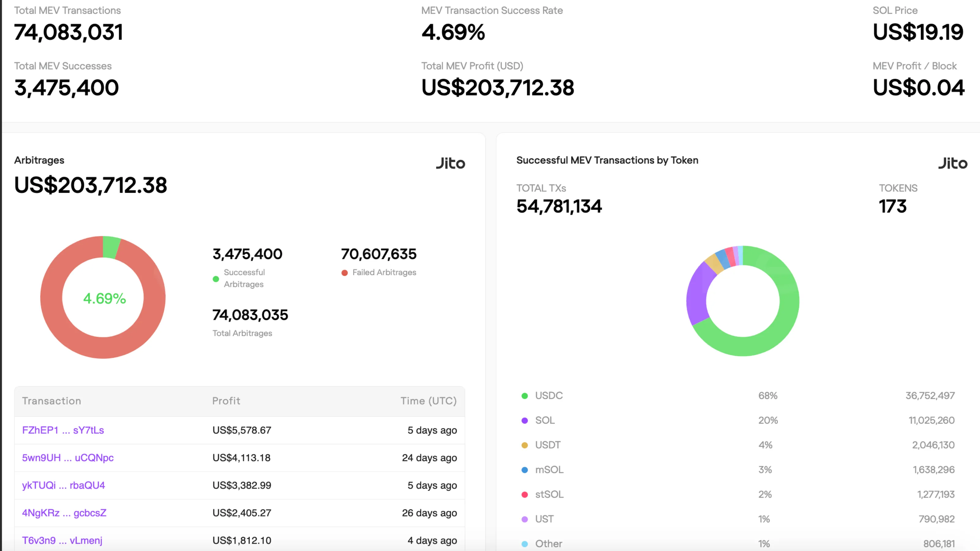
Task: Click the 4.69% center of arbitrage donut
Action: point(104,298)
